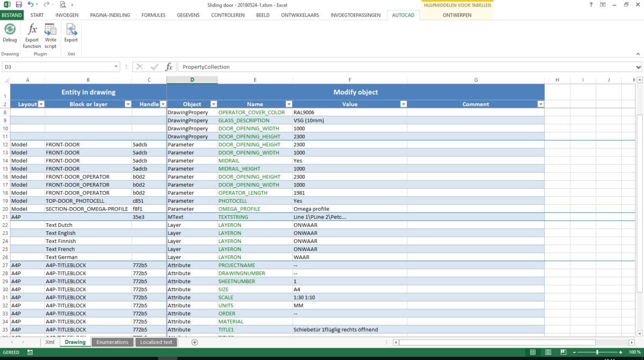Screen dimensions: 644x360
Task: Switch to the INVOEGEN ribbon tab
Action: 67,15
